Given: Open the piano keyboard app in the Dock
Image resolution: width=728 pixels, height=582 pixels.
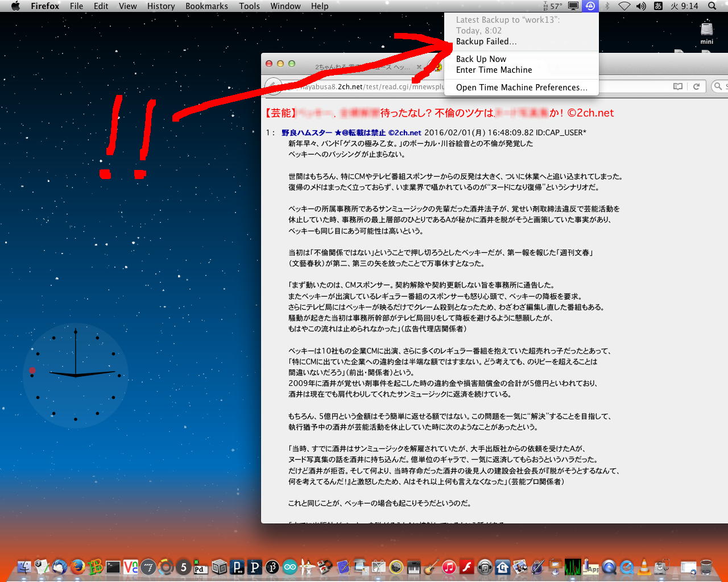Looking at the screenshot, I should point(413,567).
